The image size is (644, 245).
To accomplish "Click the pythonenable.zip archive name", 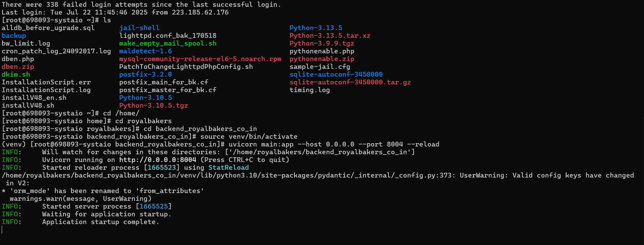I will (x=322, y=59).
